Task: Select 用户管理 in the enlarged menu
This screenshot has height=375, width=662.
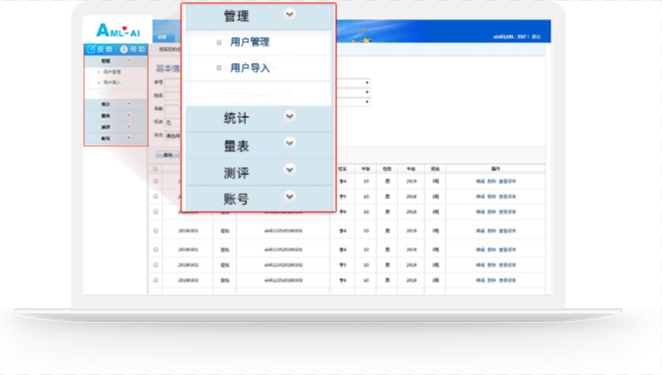Action: (x=250, y=42)
